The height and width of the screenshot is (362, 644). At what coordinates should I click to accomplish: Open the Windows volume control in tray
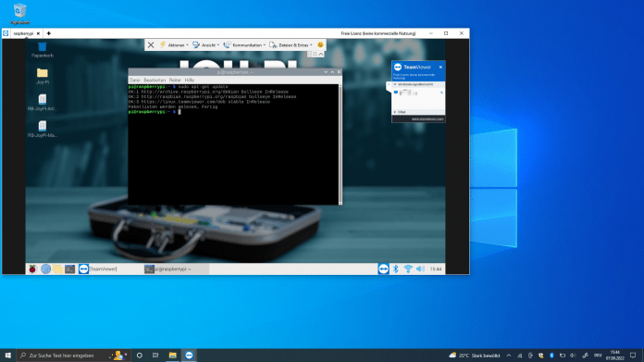point(573,356)
